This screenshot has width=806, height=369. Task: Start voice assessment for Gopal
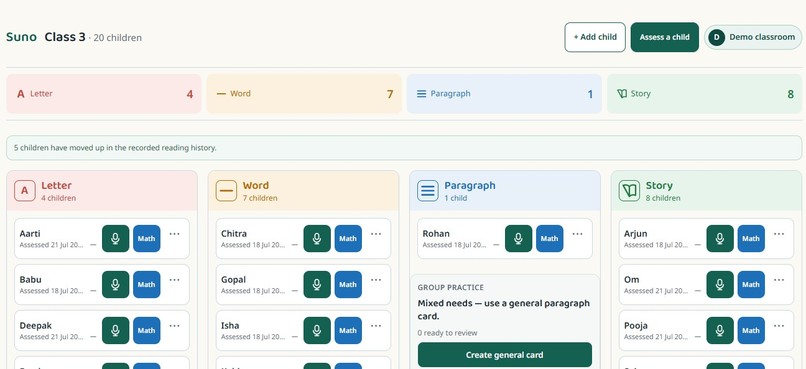pos(317,285)
